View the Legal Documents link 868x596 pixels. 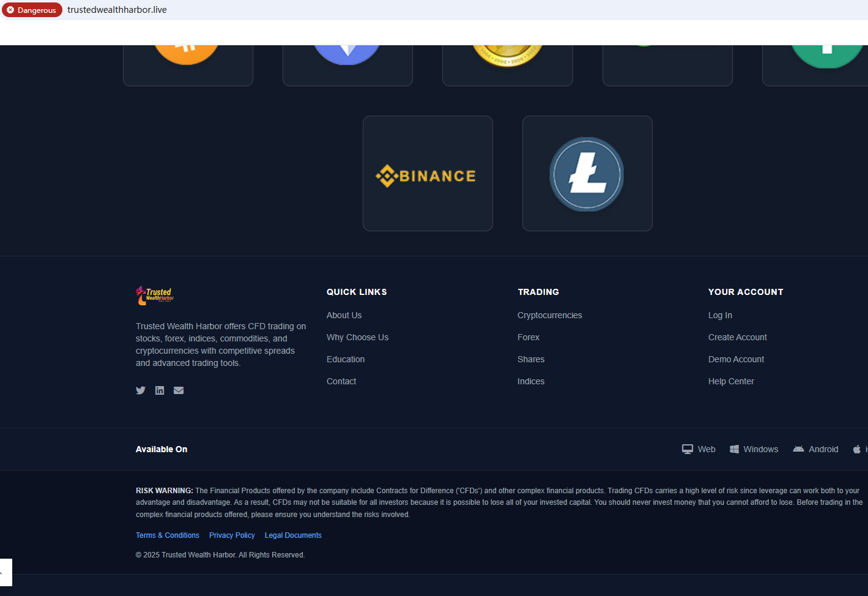coord(293,535)
